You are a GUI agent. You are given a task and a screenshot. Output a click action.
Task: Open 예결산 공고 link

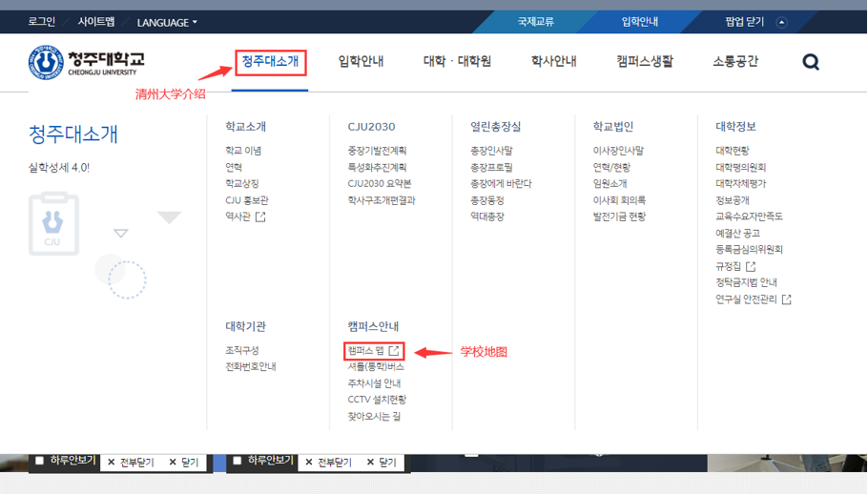737,234
